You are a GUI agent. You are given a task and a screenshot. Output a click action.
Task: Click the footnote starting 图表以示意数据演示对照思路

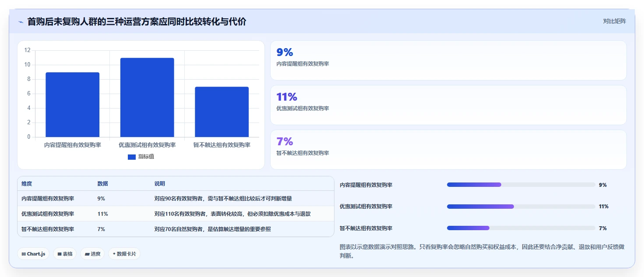[x=482, y=251]
